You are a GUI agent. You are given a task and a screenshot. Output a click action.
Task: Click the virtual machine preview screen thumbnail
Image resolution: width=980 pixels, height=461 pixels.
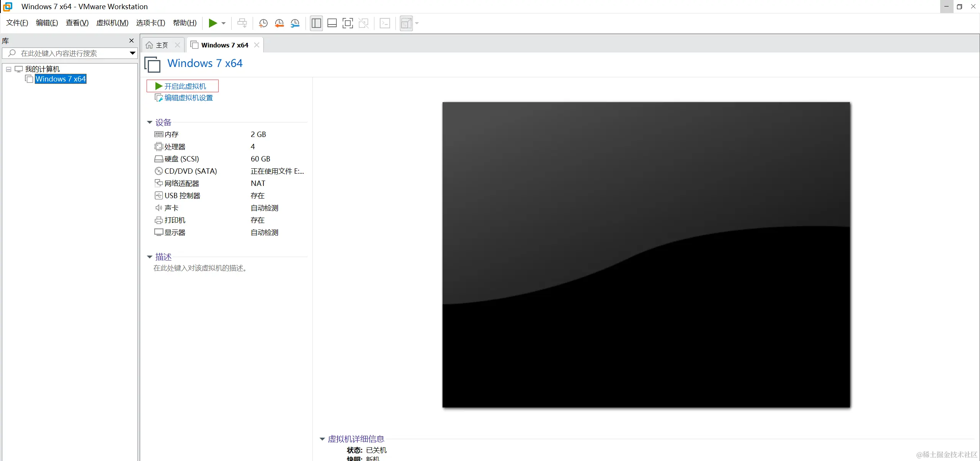(x=646, y=254)
